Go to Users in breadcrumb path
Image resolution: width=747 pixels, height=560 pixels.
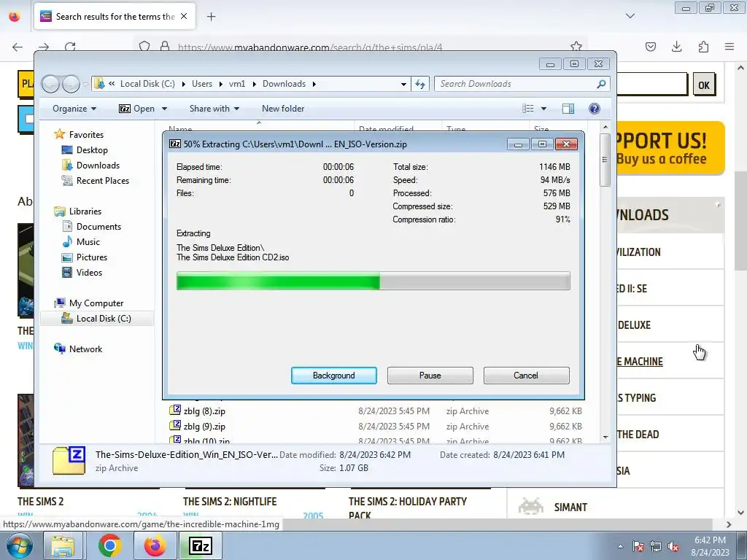pyautogui.click(x=202, y=84)
